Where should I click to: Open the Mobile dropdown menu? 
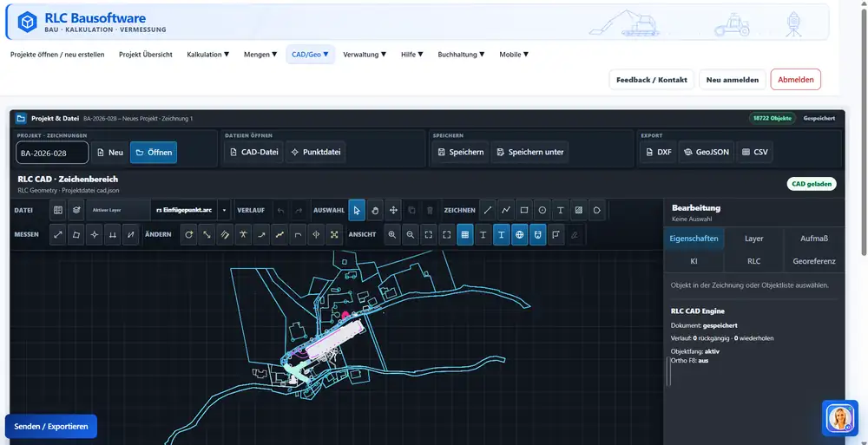coord(514,55)
